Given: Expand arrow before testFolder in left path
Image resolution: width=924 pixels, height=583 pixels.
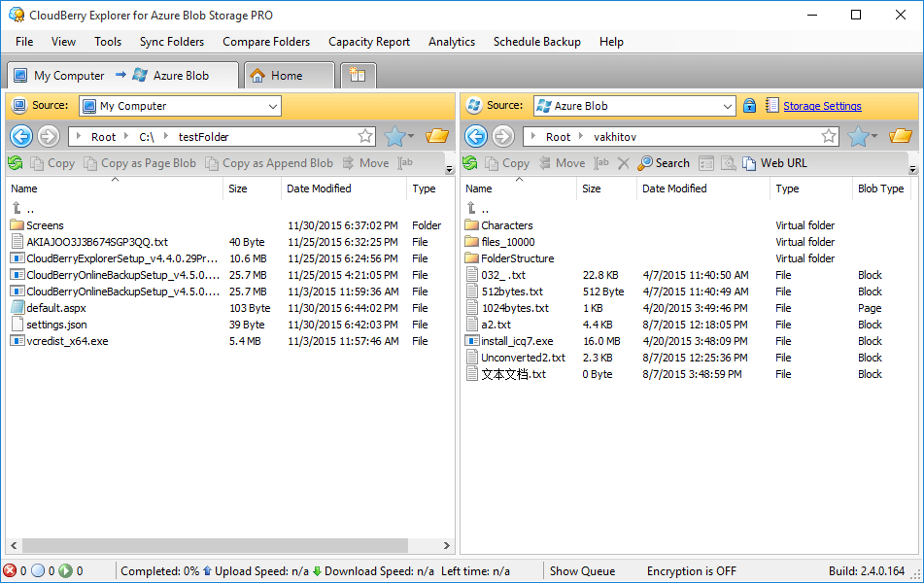Looking at the screenshot, I should [166, 137].
